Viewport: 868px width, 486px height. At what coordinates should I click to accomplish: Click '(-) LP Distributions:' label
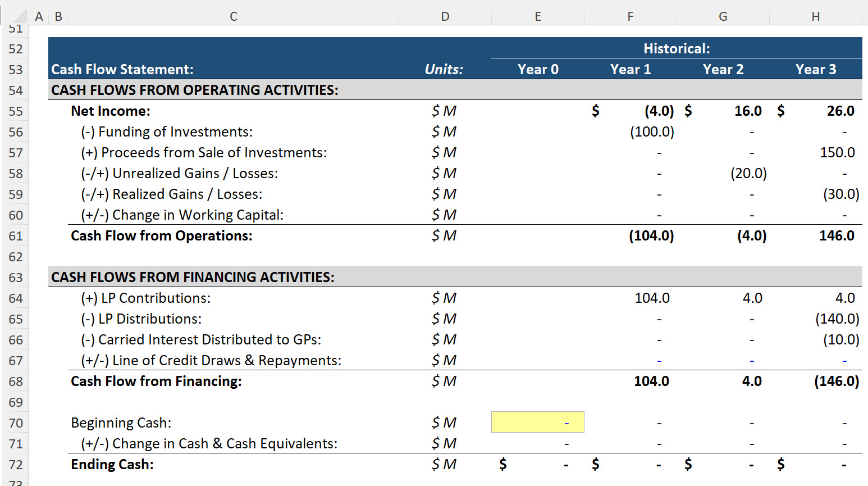pos(141,319)
